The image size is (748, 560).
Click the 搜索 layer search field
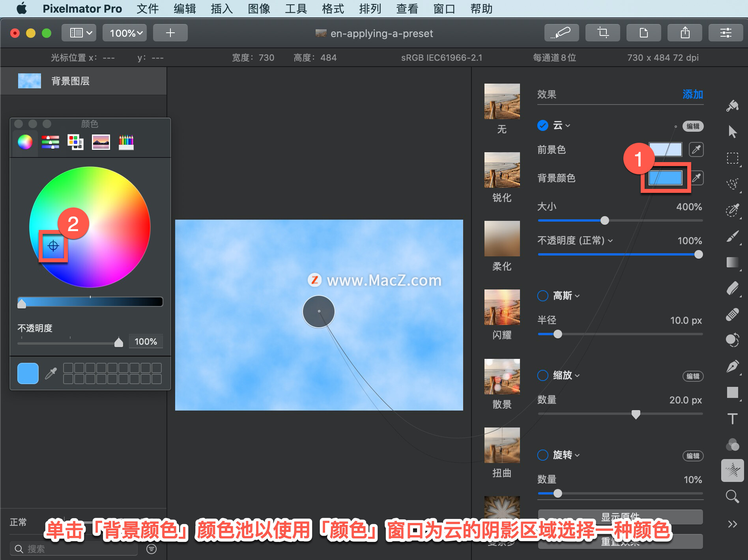click(x=74, y=549)
